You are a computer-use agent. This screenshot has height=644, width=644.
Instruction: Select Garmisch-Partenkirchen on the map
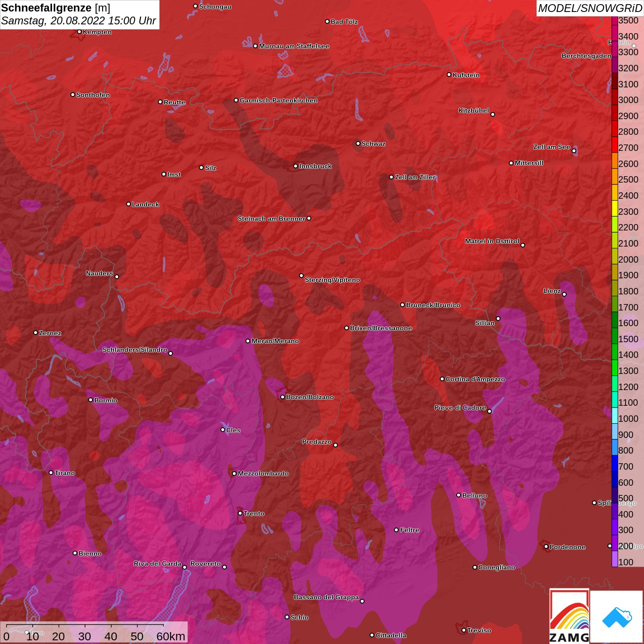click(279, 100)
